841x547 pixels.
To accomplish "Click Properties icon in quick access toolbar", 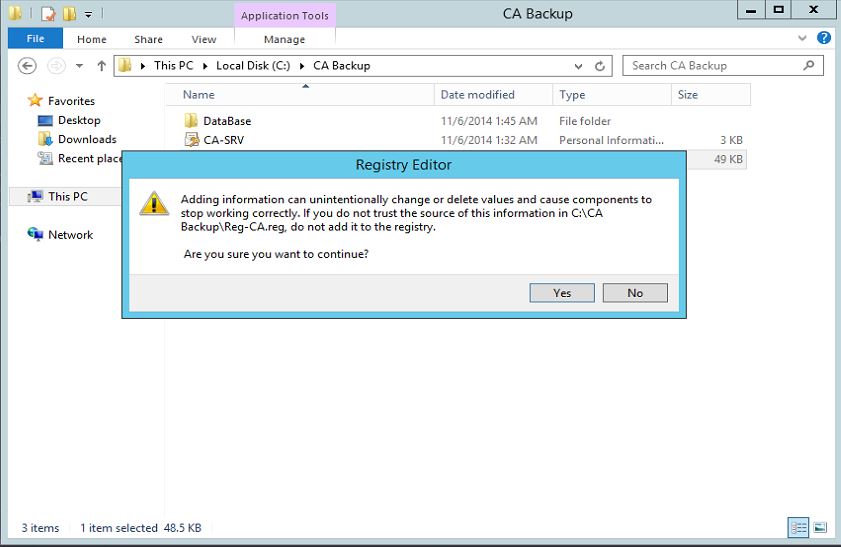I will [x=48, y=13].
